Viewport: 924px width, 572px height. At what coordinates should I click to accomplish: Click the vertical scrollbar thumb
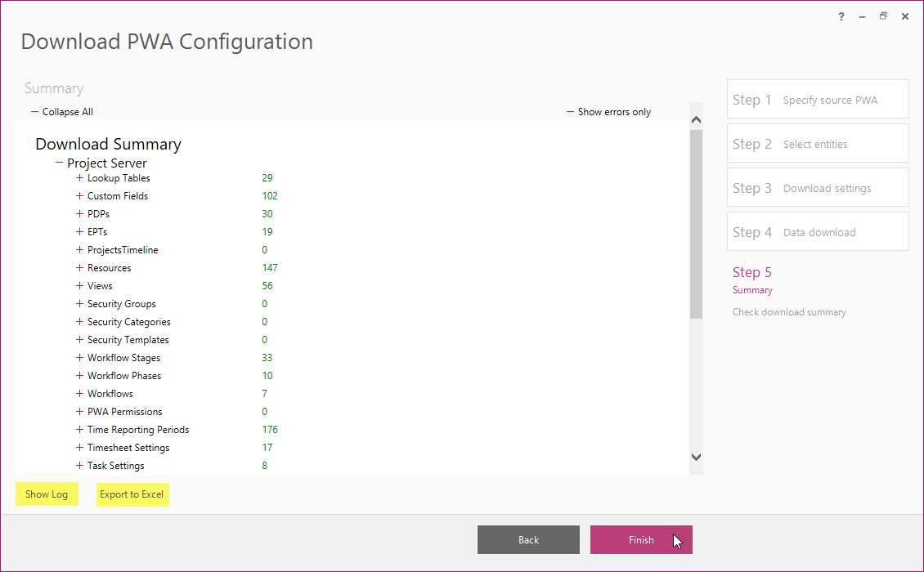click(x=696, y=224)
